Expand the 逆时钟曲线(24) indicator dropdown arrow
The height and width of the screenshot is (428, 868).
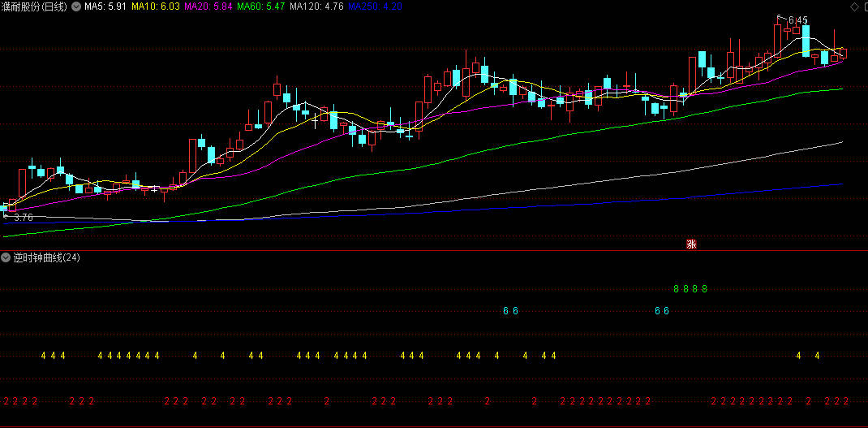pyautogui.click(x=6, y=257)
